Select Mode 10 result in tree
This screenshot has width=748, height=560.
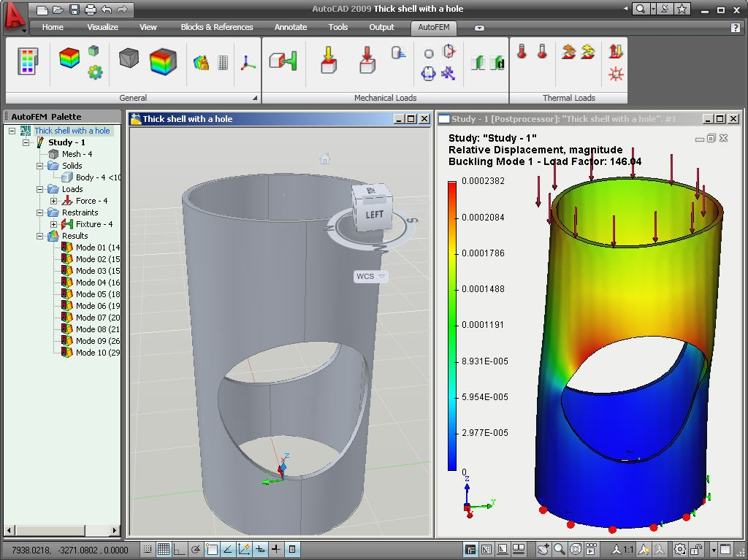click(x=91, y=353)
